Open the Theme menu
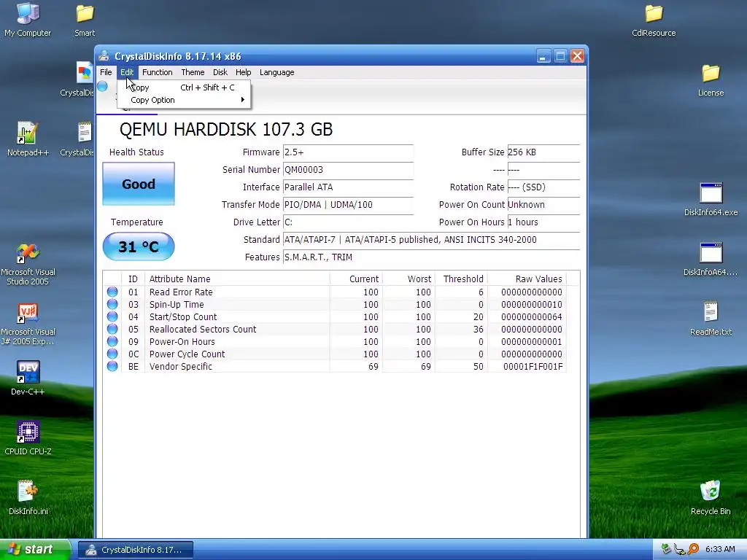 click(x=193, y=72)
